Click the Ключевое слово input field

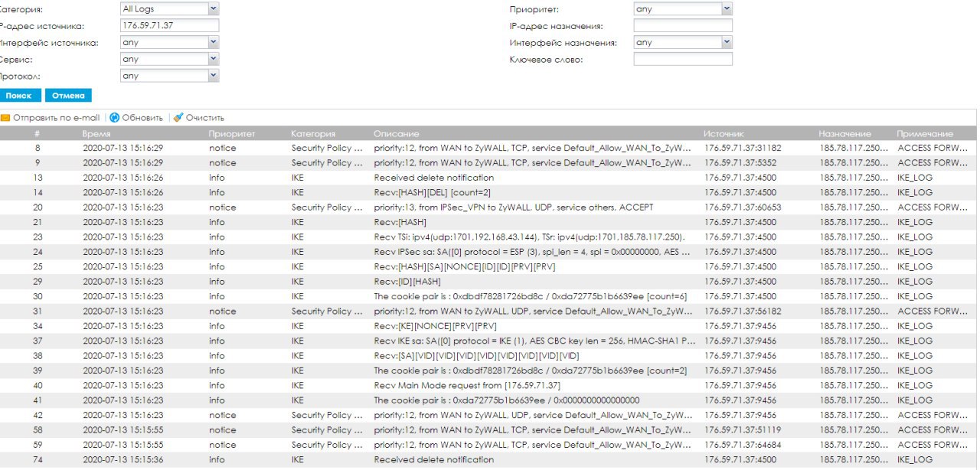(683, 60)
